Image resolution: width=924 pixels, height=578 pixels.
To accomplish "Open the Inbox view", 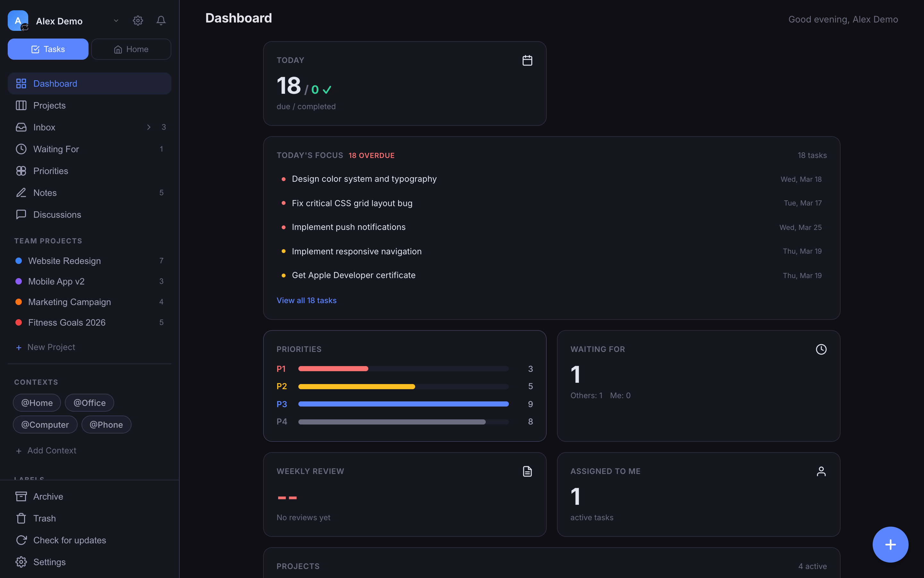I will [x=89, y=127].
